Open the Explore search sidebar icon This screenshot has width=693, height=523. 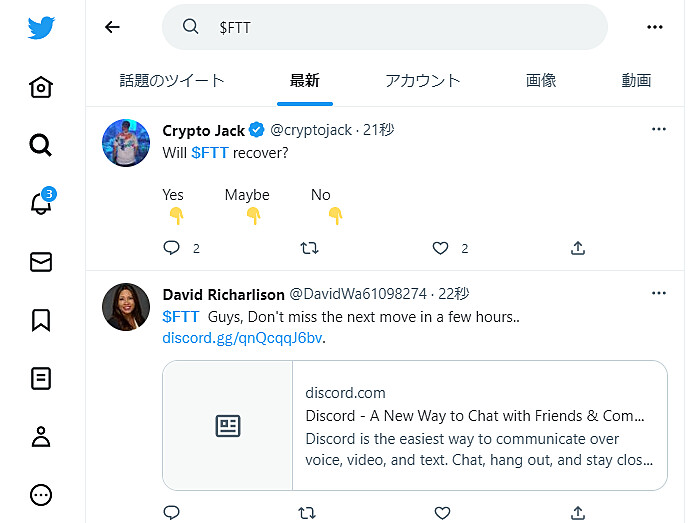(41, 145)
